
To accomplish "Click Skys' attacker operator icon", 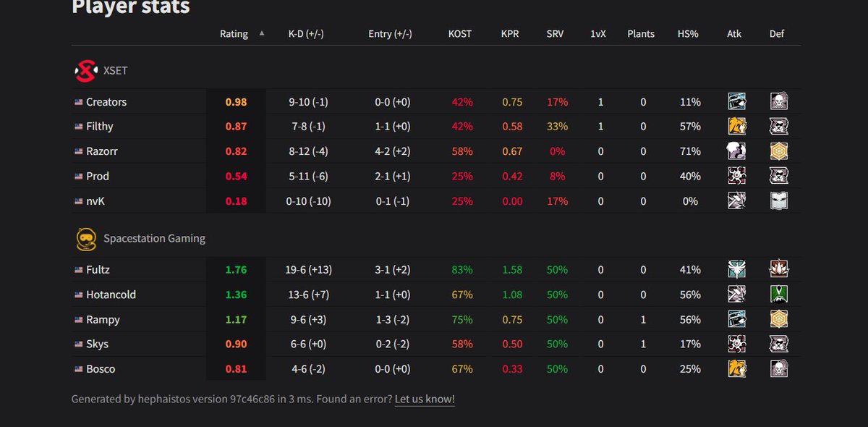I will point(736,344).
